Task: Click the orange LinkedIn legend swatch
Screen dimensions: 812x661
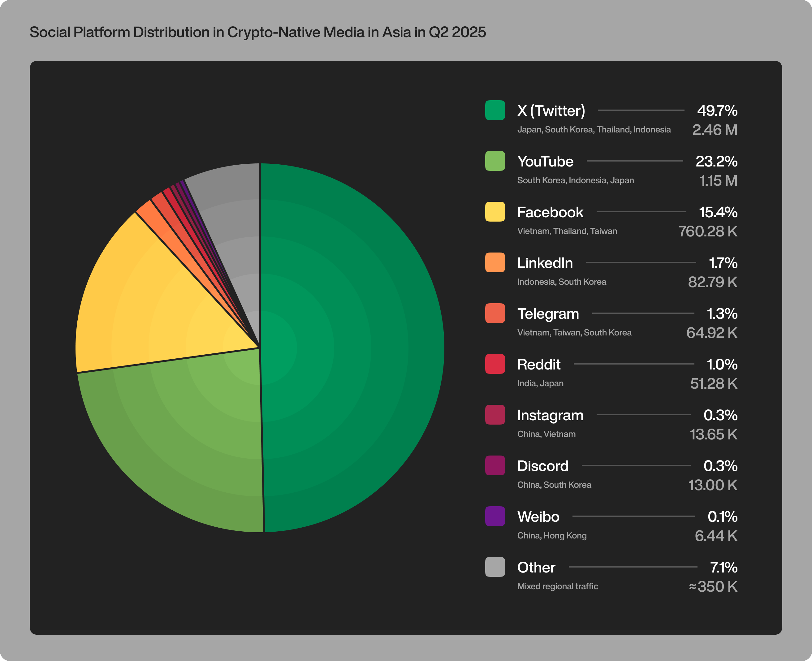Action: tap(495, 262)
